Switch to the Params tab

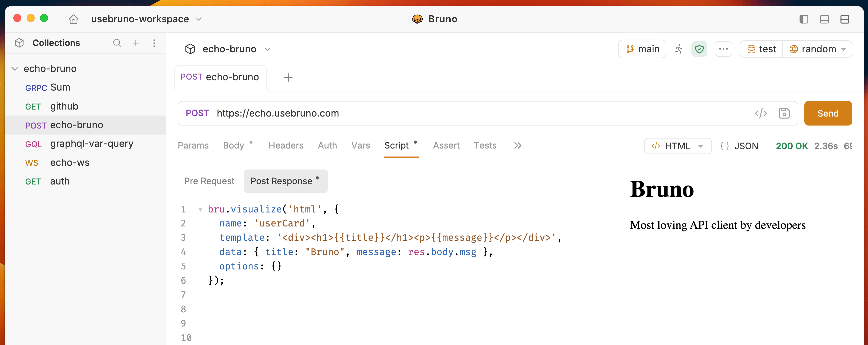[x=193, y=146]
